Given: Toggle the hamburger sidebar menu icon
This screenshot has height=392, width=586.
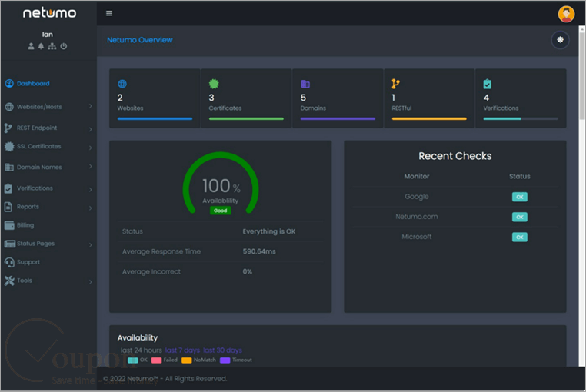Looking at the screenshot, I should coord(109,14).
